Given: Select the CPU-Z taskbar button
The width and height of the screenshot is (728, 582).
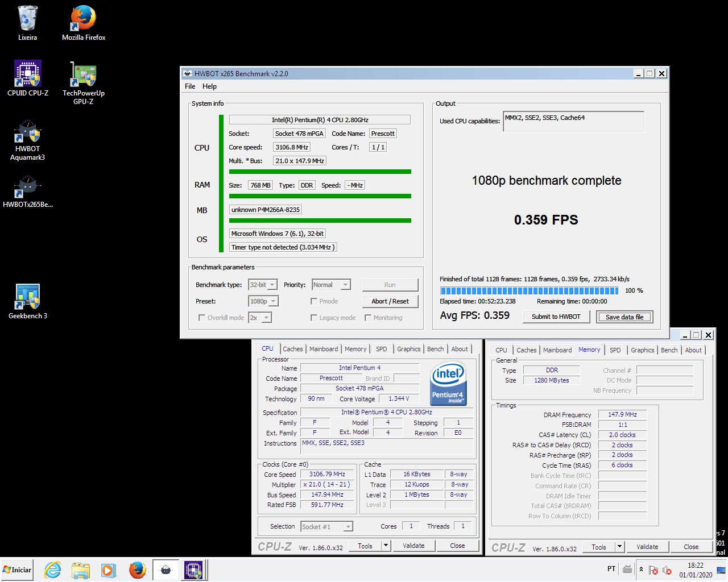Looking at the screenshot, I should point(193,570).
